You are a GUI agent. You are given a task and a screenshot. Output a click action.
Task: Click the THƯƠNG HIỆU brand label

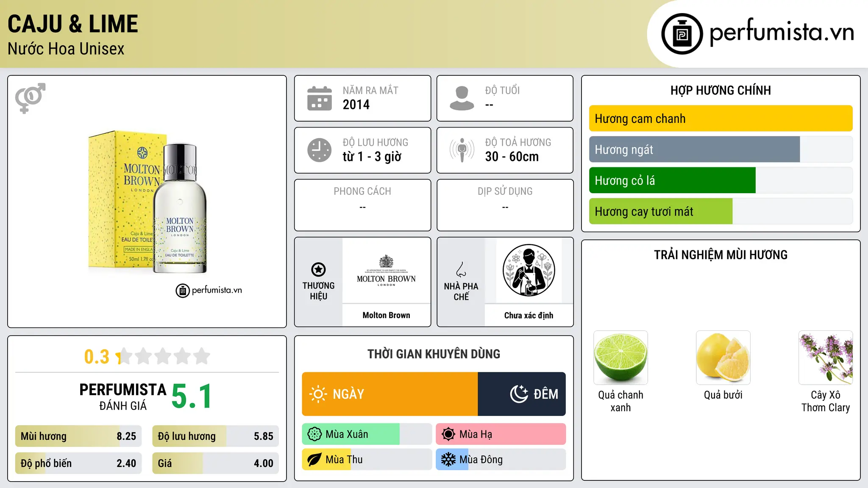tap(318, 291)
